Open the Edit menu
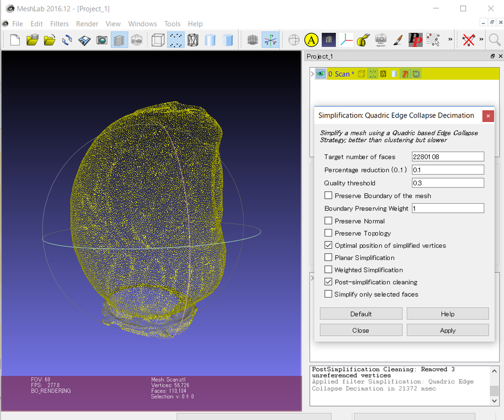This screenshot has width=504, height=420. coord(36,24)
